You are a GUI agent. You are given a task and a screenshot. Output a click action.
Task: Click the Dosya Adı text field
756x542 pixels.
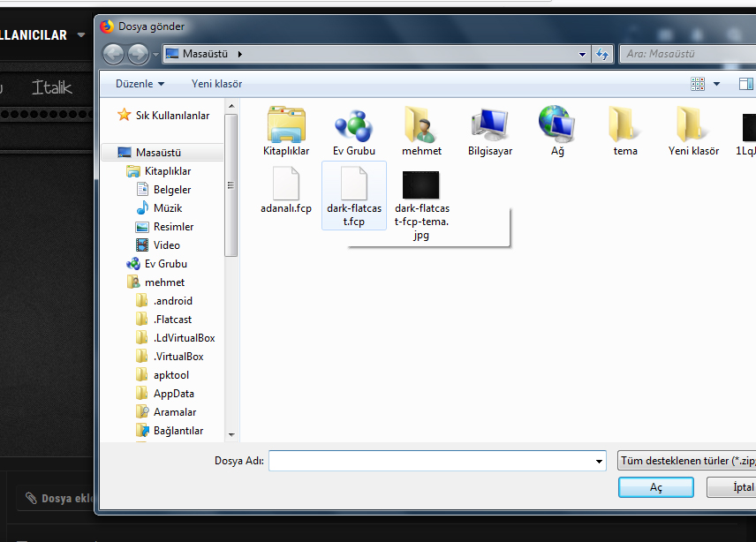pos(431,461)
